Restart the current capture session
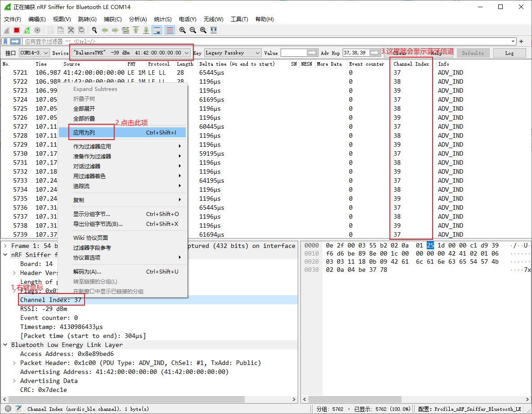The width and height of the screenshot is (532, 414). (x=27, y=30)
